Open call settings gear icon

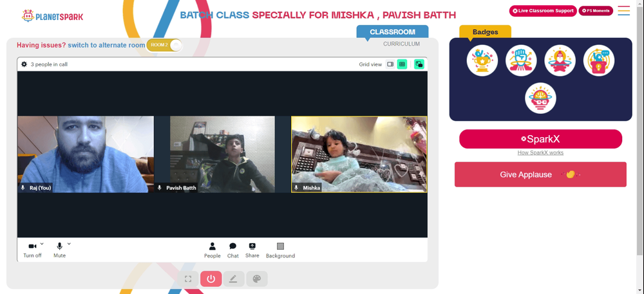[24, 64]
